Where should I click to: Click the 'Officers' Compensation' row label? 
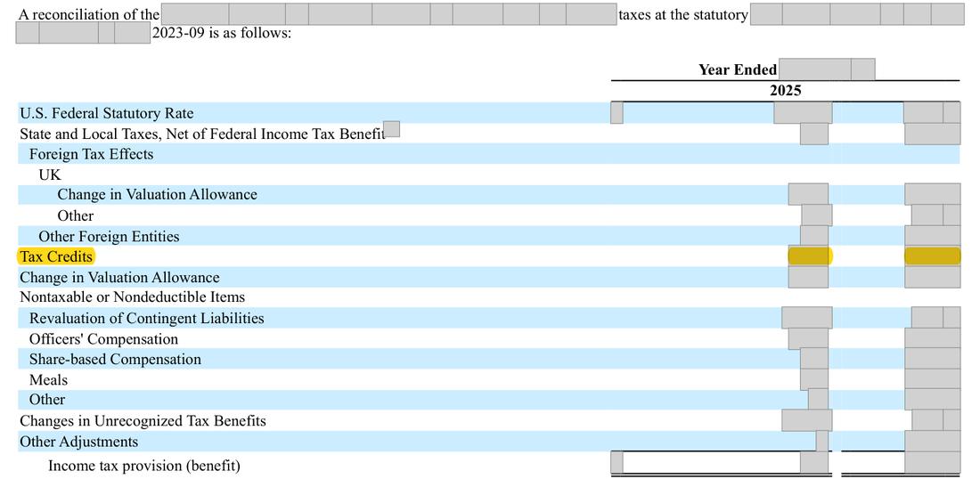[x=103, y=338]
